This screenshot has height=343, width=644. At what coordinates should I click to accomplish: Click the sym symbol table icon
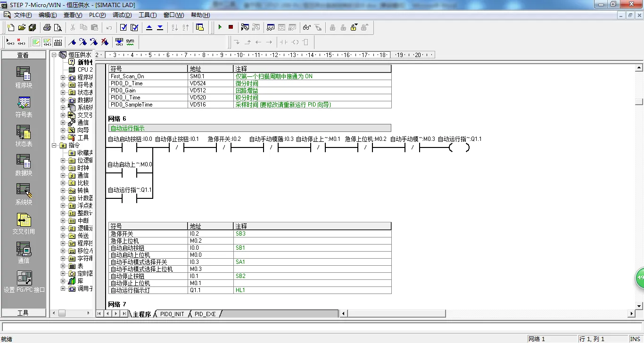coord(130,42)
